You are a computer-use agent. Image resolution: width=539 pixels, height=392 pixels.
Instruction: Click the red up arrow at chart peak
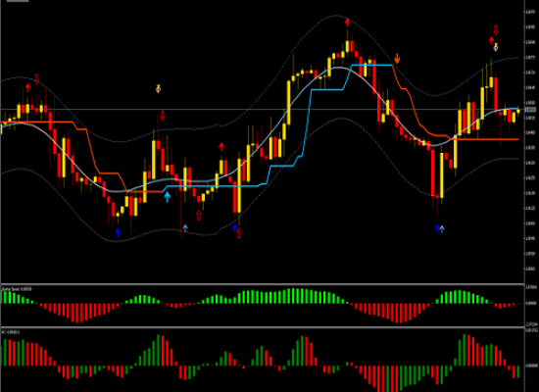348,23
